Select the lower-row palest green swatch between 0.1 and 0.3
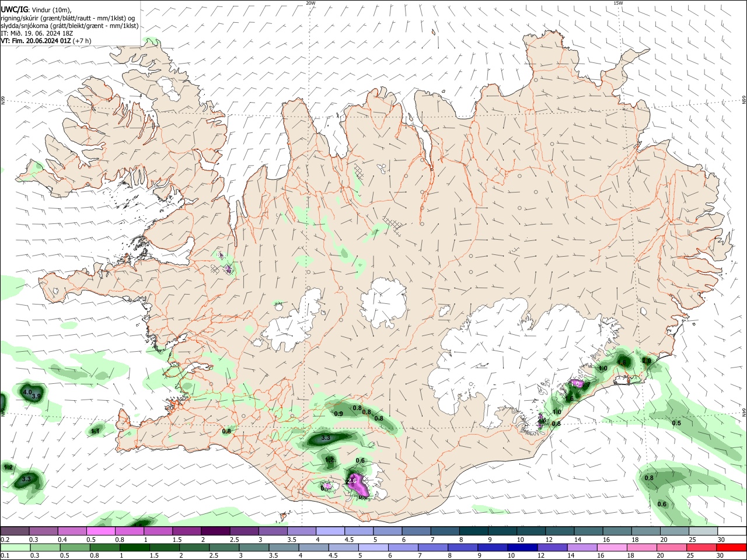Screen dimensions: 747x560 pyautogui.click(x=15, y=547)
